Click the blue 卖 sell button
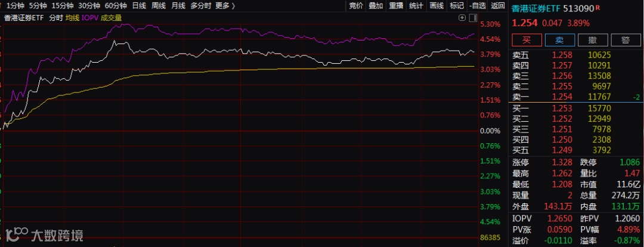This screenshot has height=247, width=644. tap(559, 40)
